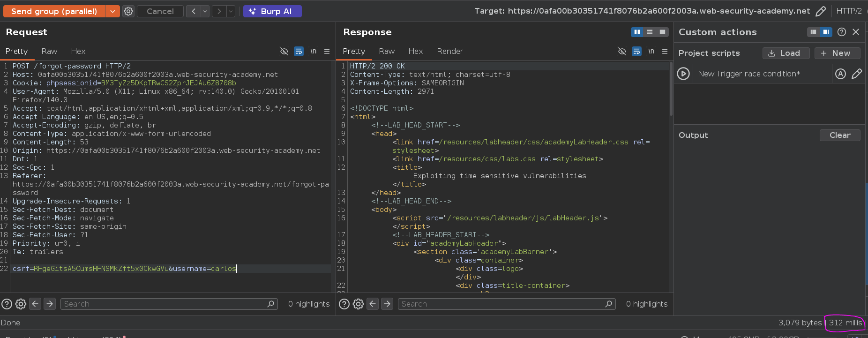Edit target with the pencil icon
This screenshot has height=338, width=868.
pyautogui.click(x=821, y=11)
